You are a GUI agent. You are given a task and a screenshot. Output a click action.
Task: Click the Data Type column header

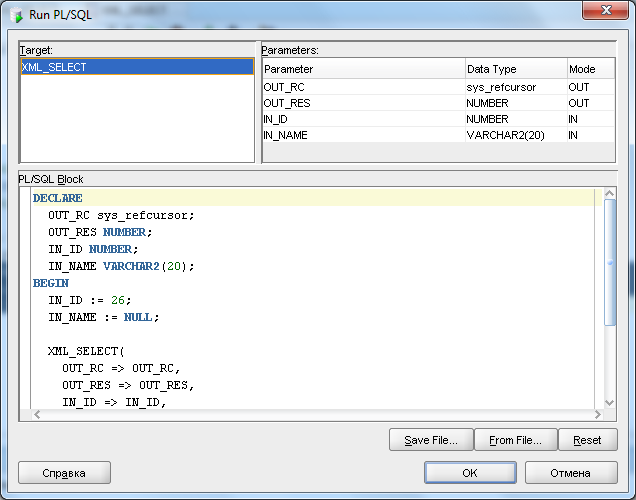pos(516,69)
